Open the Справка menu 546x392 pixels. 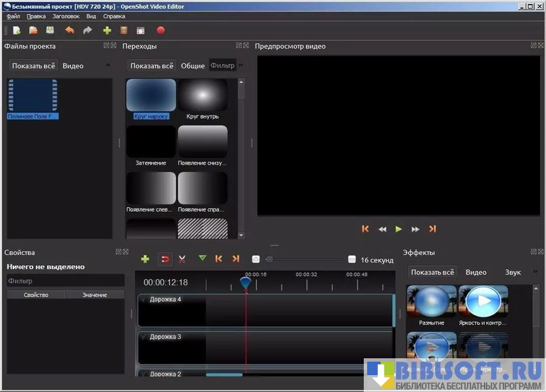point(114,16)
